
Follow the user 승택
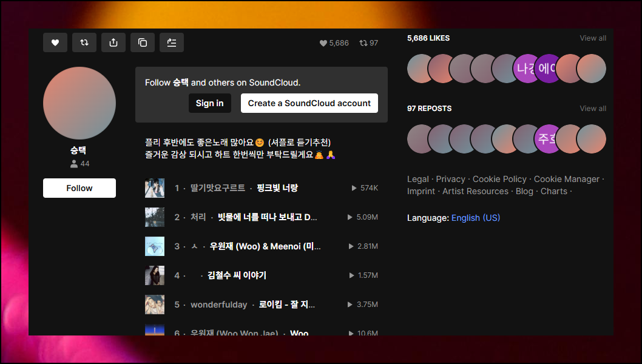(79, 188)
